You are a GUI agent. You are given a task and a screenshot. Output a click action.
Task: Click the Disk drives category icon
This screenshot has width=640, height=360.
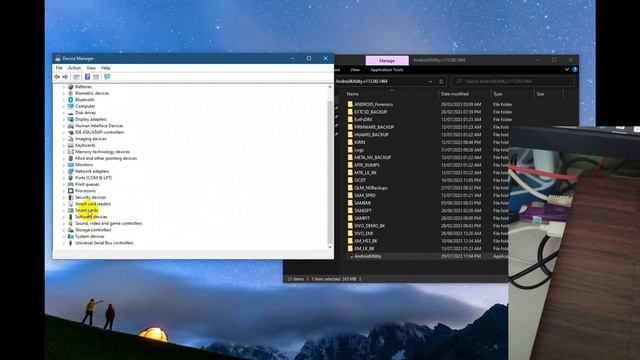pyautogui.click(x=71, y=113)
